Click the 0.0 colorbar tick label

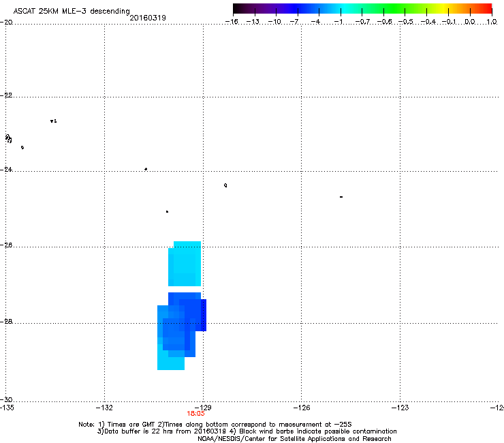470,22
